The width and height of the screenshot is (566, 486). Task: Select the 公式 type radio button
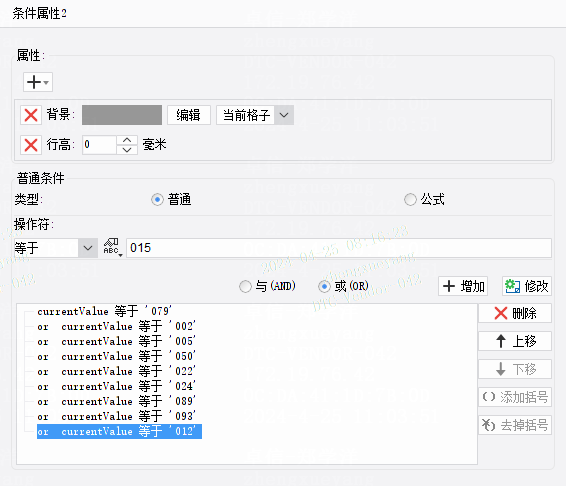point(410,199)
